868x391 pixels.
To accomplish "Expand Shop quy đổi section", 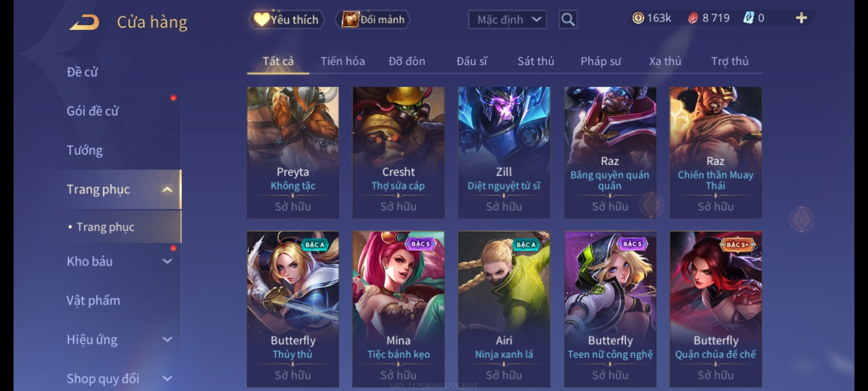I will click(167, 379).
